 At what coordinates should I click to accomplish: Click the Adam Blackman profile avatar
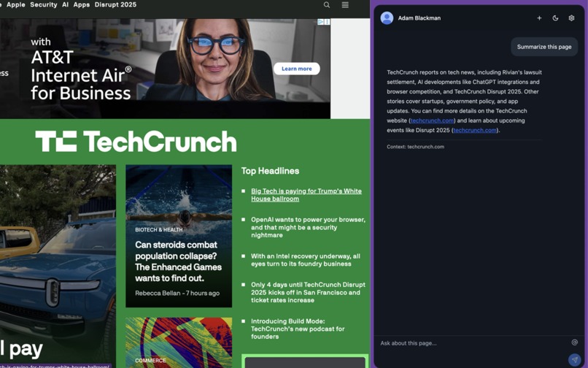pyautogui.click(x=387, y=18)
